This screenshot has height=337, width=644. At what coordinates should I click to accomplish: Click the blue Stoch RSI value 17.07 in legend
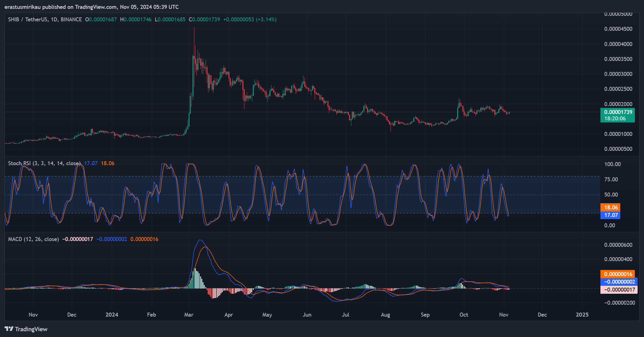tap(91, 163)
